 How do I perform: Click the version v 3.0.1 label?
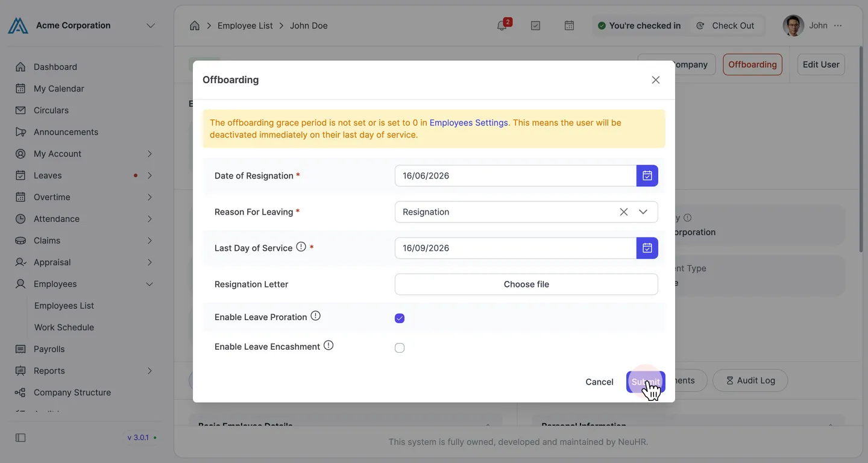click(138, 438)
